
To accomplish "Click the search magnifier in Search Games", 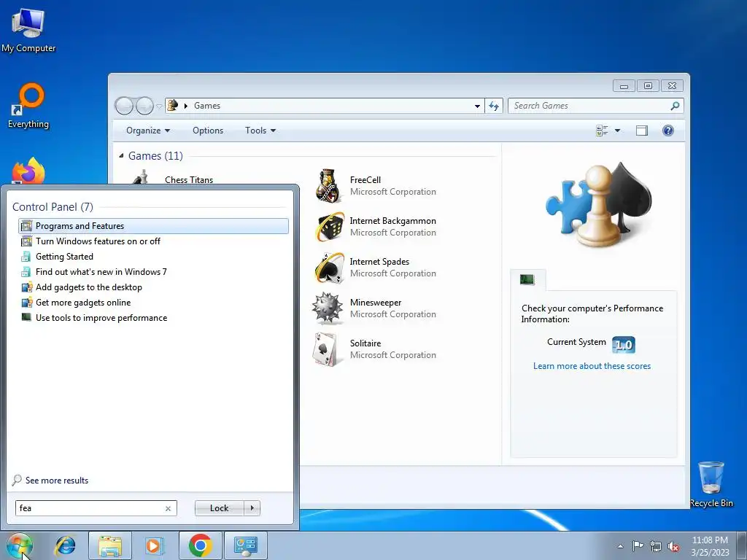I will pyautogui.click(x=675, y=106).
